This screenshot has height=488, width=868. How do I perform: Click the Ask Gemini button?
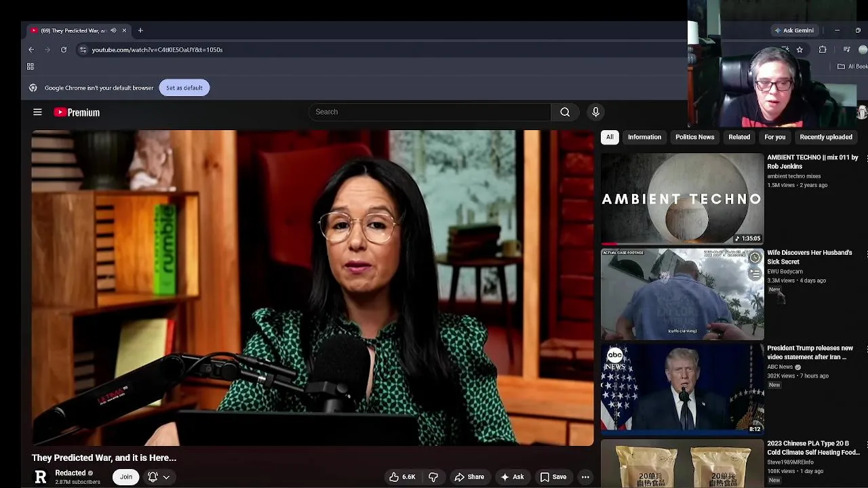794,30
